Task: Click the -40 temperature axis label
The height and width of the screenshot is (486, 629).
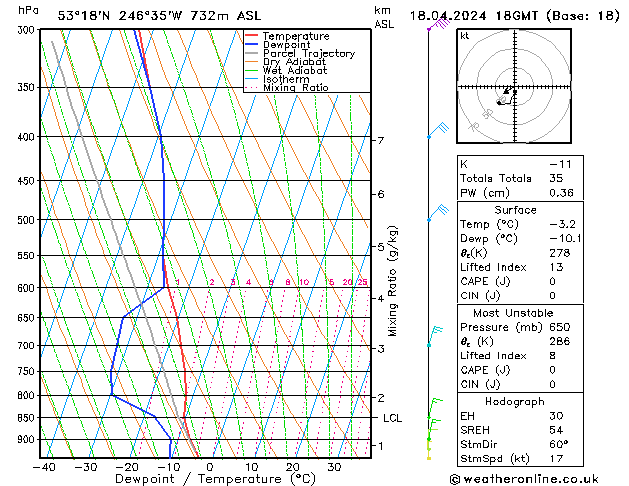Action: [44, 467]
